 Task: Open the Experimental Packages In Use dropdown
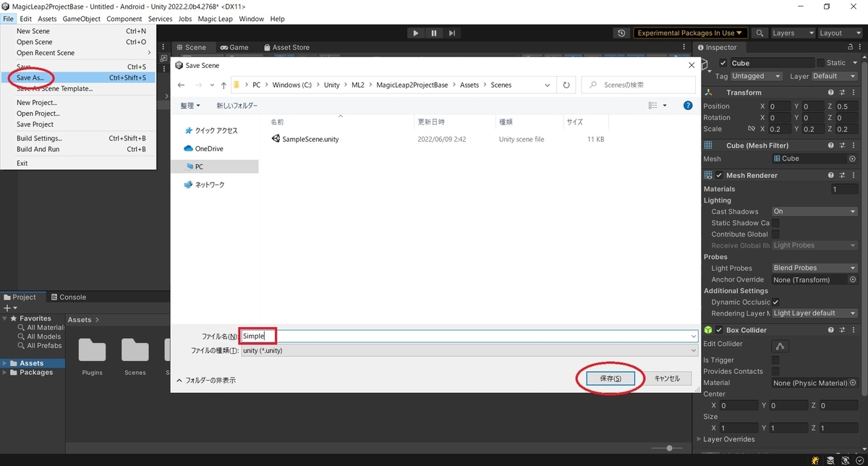coord(692,33)
